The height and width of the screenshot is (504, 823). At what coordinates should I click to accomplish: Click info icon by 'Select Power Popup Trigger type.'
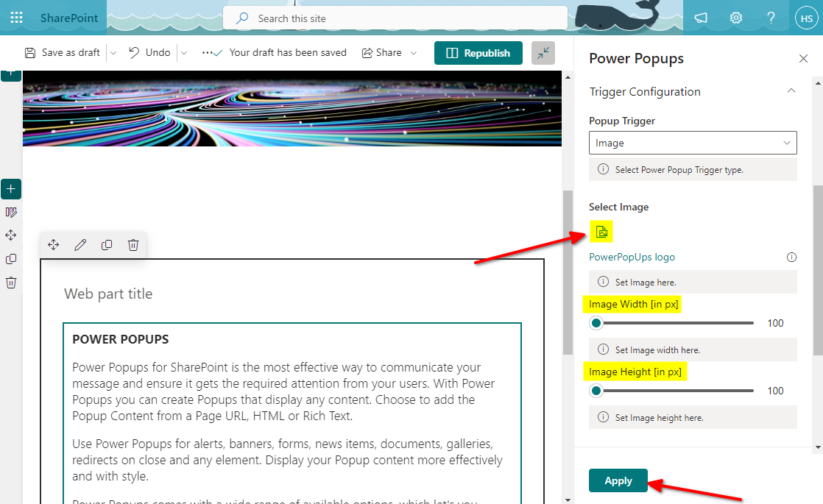click(x=604, y=169)
